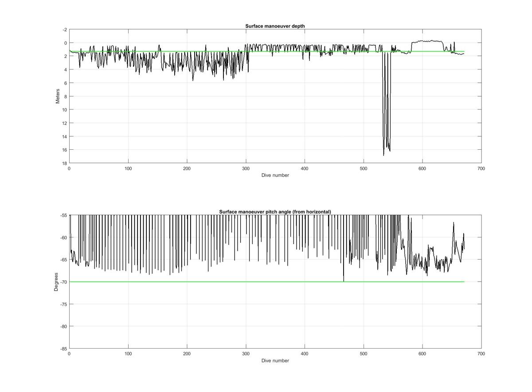Image resolution: width=532 pixels, height=392 pixels.
Task: Click "200" x-tick under the pitch plot
Action: click(187, 354)
